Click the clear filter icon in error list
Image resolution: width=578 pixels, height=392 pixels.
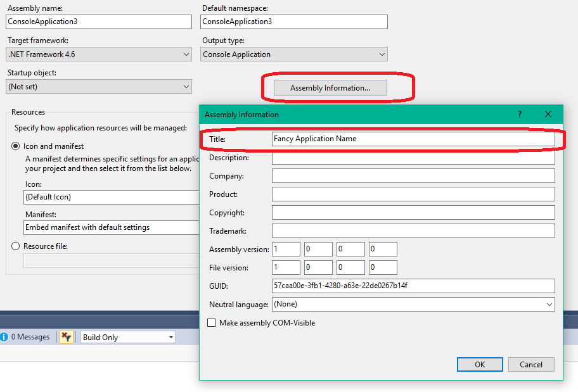pos(66,337)
